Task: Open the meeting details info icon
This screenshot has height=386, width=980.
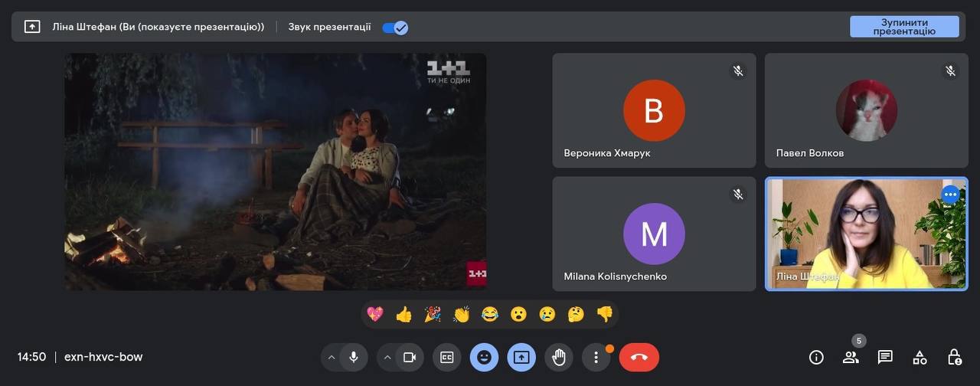Action: coord(816,357)
